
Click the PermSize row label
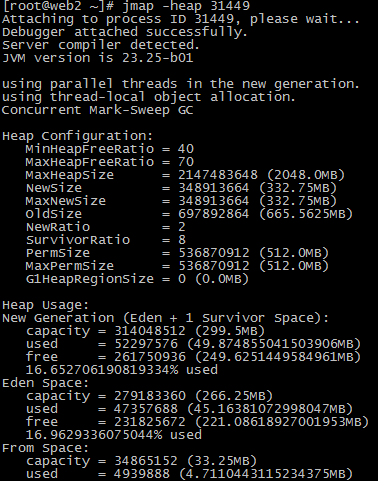[x=58, y=253]
